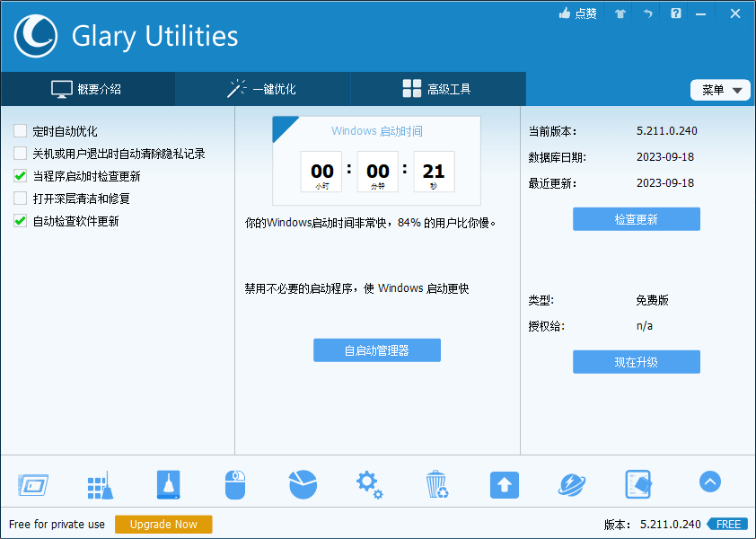Click the software update arrow icon
The image size is (756, 539).
click(x=504, y=483)
